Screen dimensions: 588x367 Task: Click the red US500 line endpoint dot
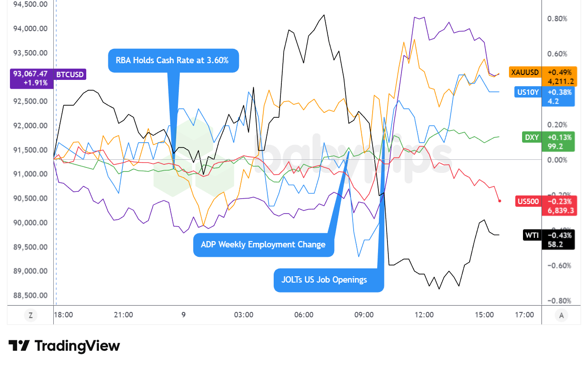pyautogui.click(x=499, y=201)
